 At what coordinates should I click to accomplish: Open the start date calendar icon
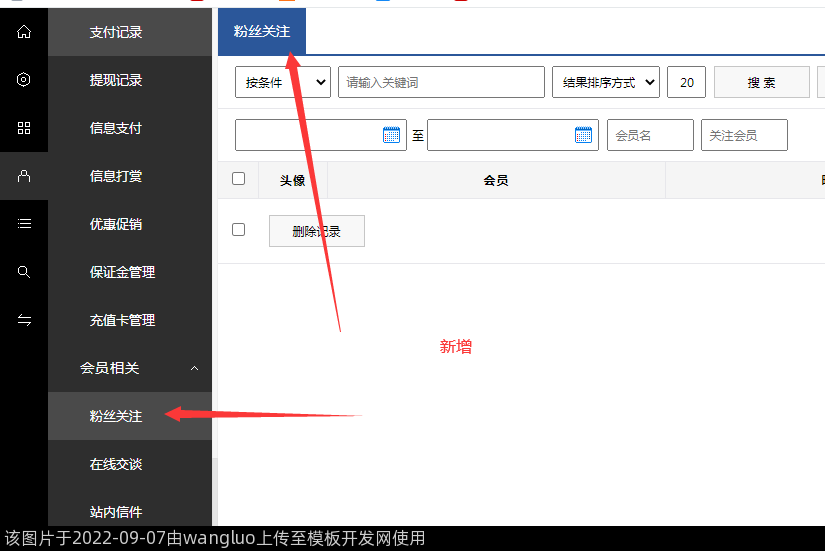click(391, 135)
